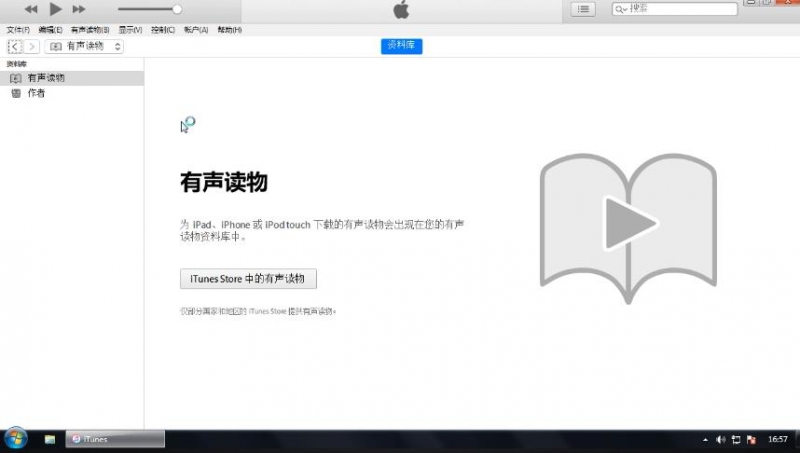The height and width of the screenshot is (453, 800).
Task: Open the list view icon button
Action: (583, 9)
